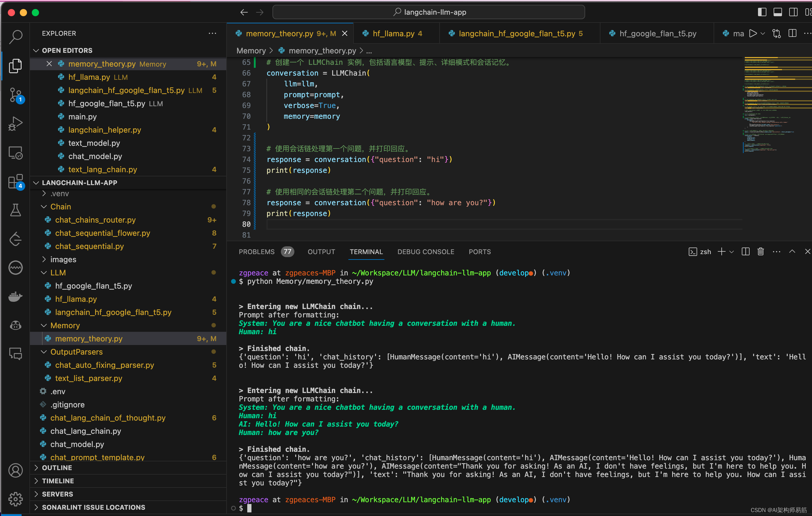This screenshot has width=812, height=516.
Task: Toggle bottom panel visibility
Action: [x=777, y=12]
